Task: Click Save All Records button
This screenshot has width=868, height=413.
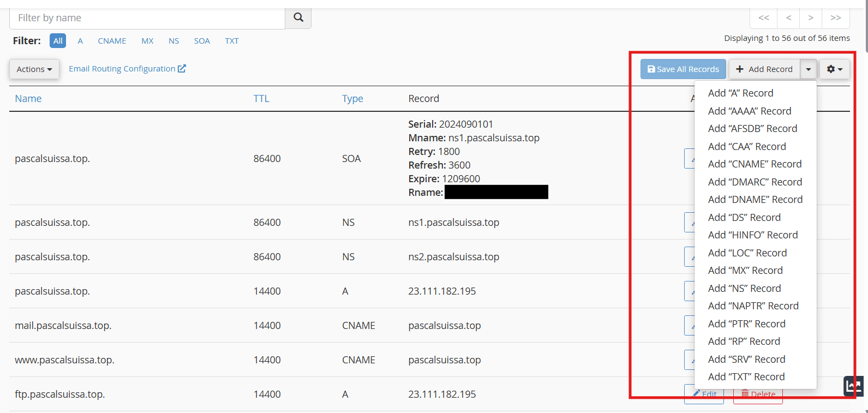Action: (683, 69)
